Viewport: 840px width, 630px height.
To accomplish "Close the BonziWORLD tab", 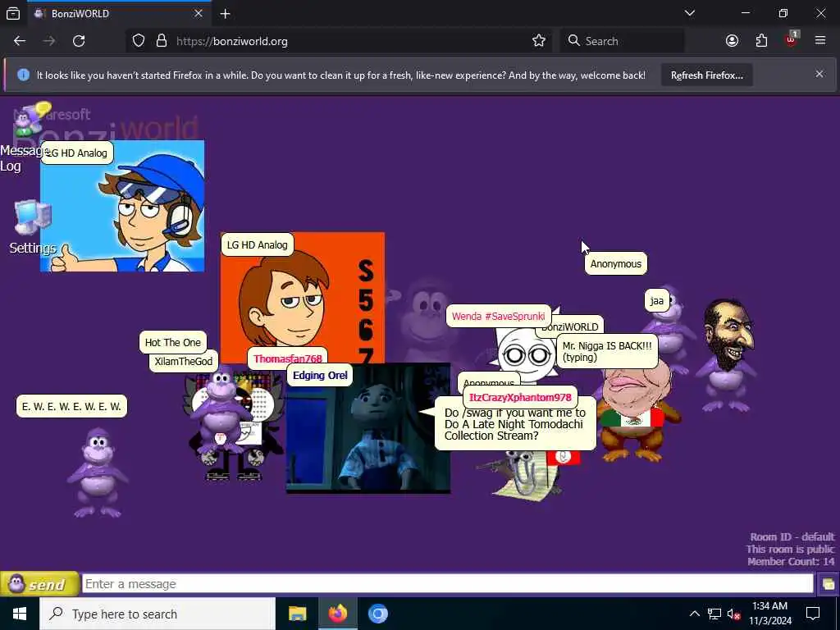I will pos(199,13).
